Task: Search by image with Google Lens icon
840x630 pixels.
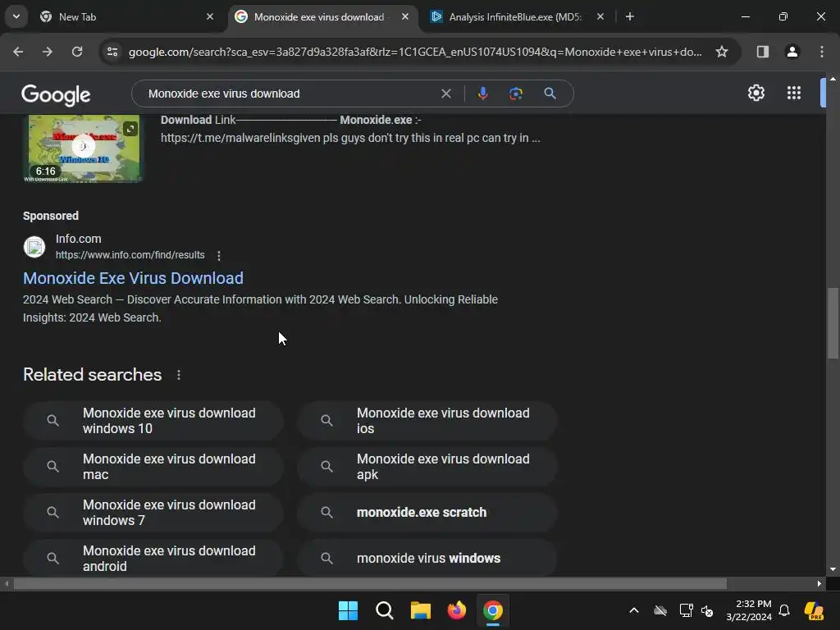Action: click(x=516, y=94)
